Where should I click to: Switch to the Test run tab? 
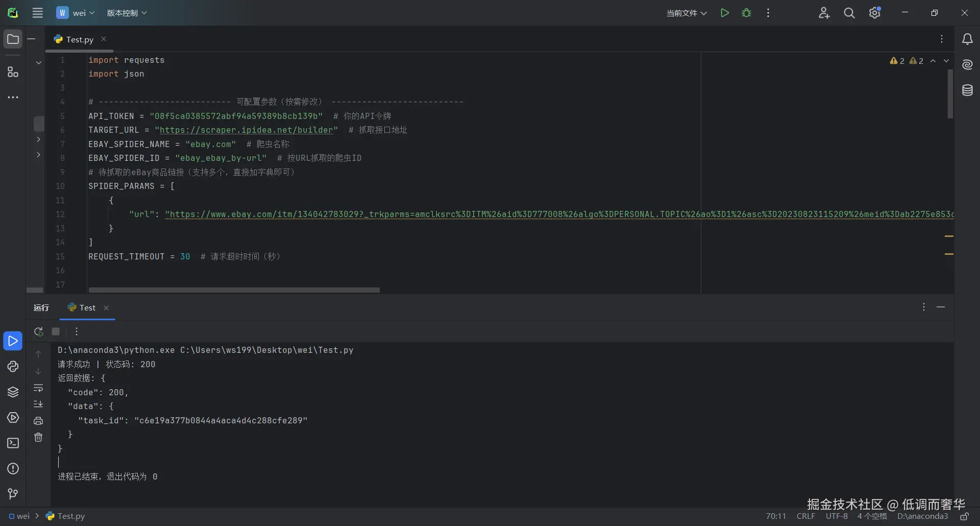click(x=87, y=307)
